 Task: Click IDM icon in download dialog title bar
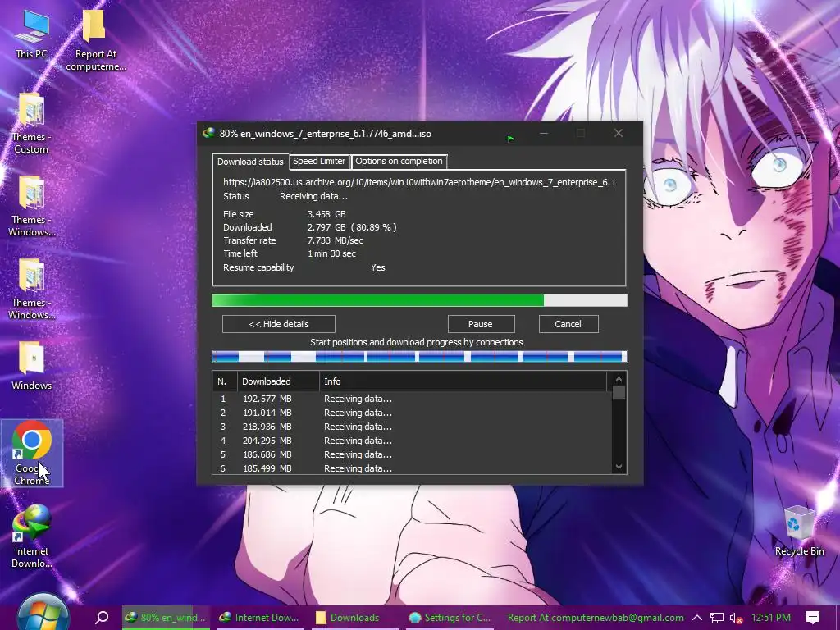coord(208,134)
